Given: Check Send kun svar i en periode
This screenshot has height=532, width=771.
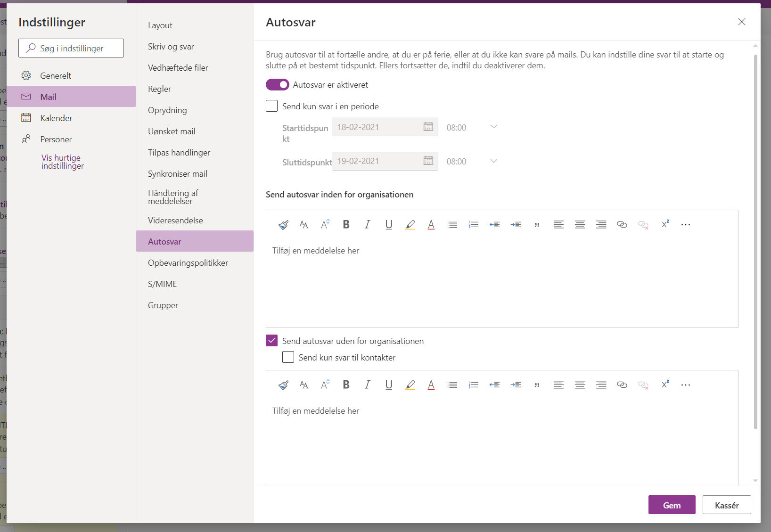Looking at the screenshot, I should (x=272, y=106).
